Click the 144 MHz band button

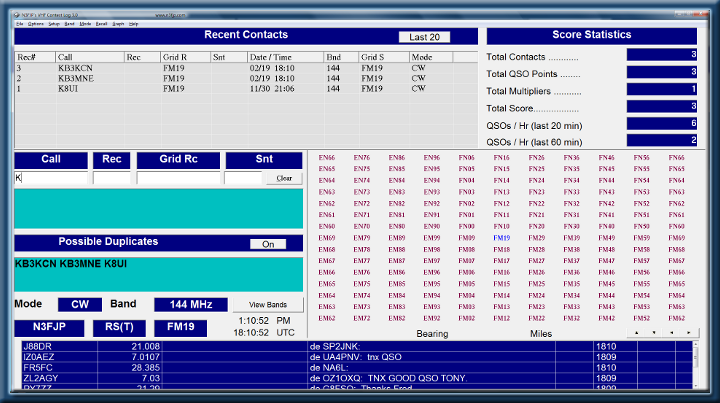tap(191, 304)
